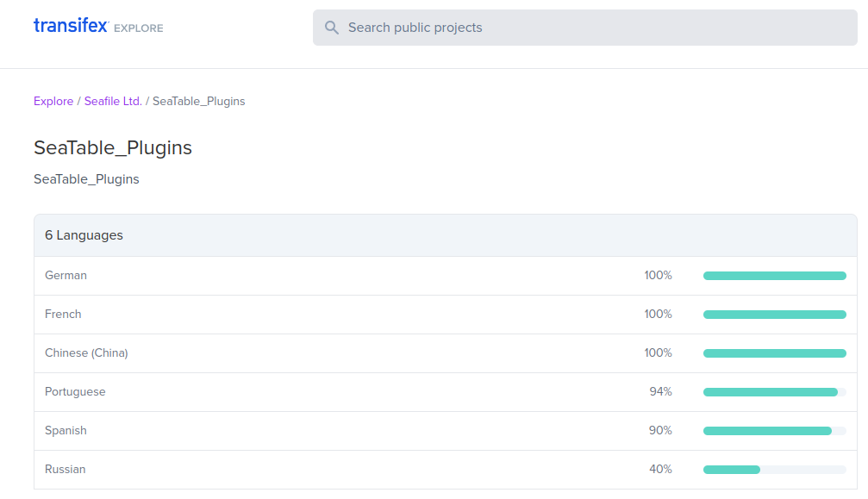Open the Seafile Ltd. breadcrumb link
The width and height of the screenshot is (868, 499).
[x=113, y=101]
